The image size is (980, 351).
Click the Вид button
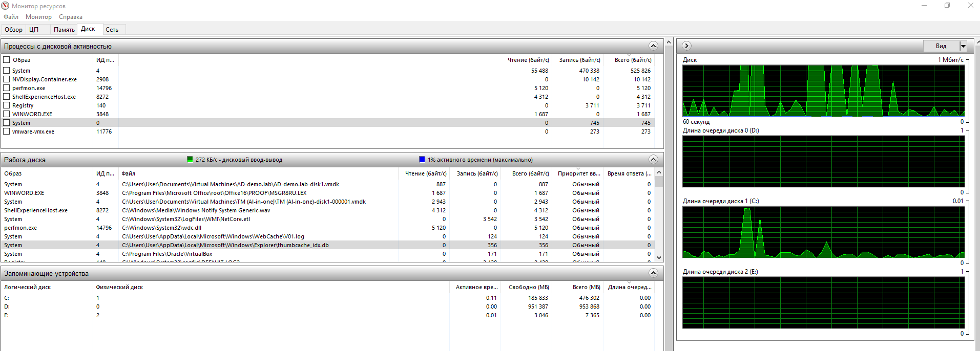point(941,46)
